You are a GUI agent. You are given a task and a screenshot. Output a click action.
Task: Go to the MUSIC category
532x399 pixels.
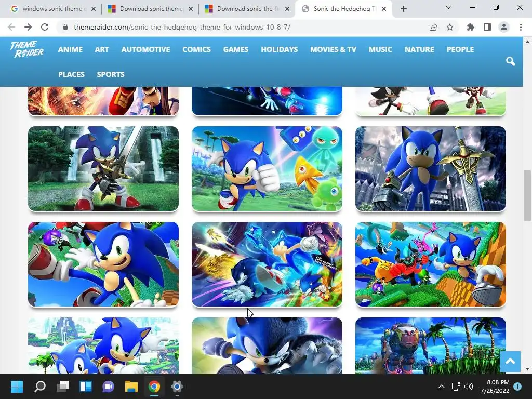point(380,49)
